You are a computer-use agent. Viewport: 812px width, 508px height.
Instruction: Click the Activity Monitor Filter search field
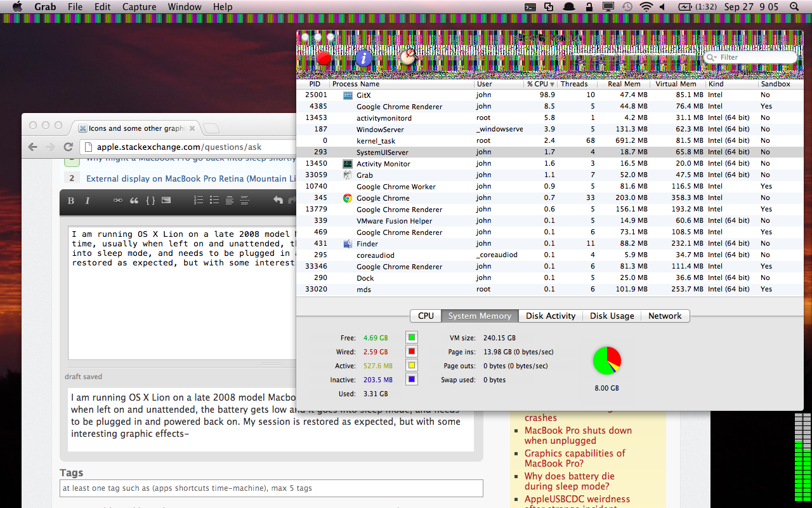[x=751, y=57]
